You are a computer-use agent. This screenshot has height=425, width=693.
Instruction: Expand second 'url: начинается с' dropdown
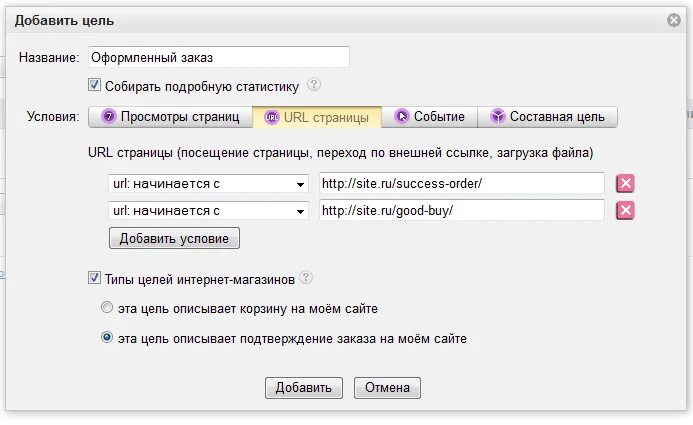(208, 210)
